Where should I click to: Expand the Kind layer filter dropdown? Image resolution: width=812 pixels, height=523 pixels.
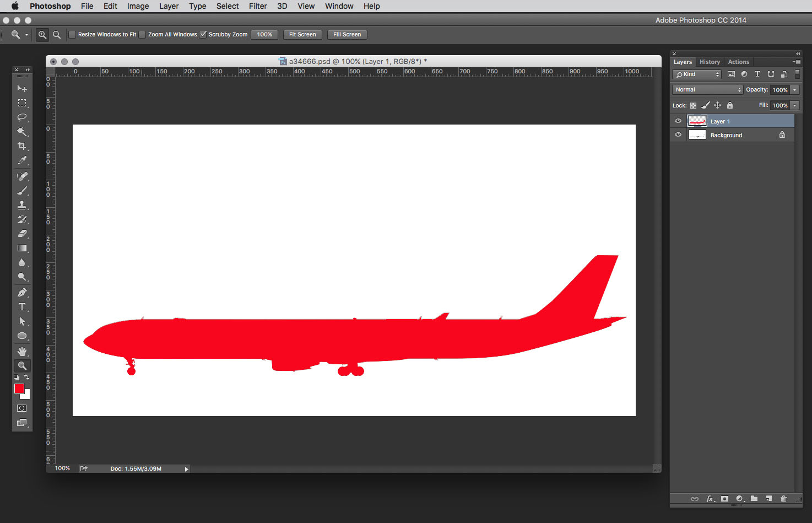pyautogui.click(x=697, y=74)
